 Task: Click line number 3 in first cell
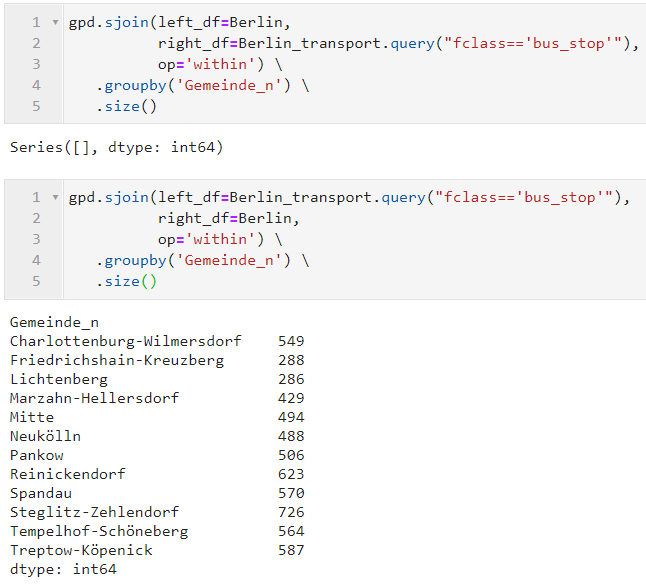point(36,64)
